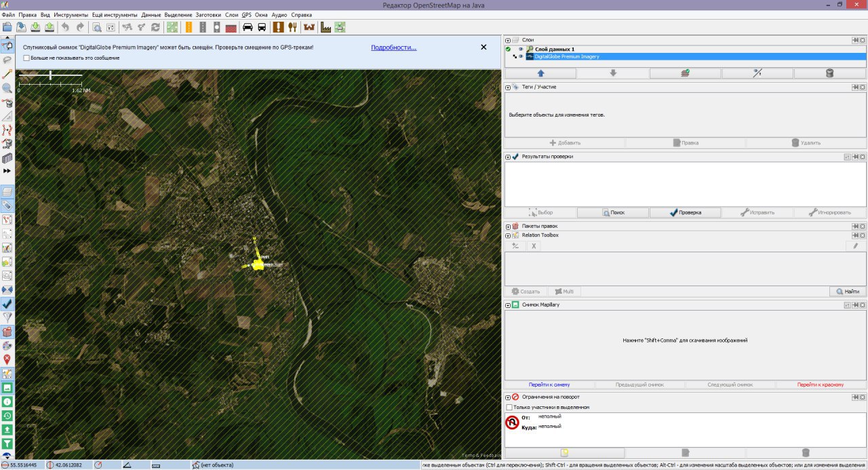This screenshot has height=470, width=868.
Task: Toggle the green info sidebar button
Action: (x=7, y=402)
